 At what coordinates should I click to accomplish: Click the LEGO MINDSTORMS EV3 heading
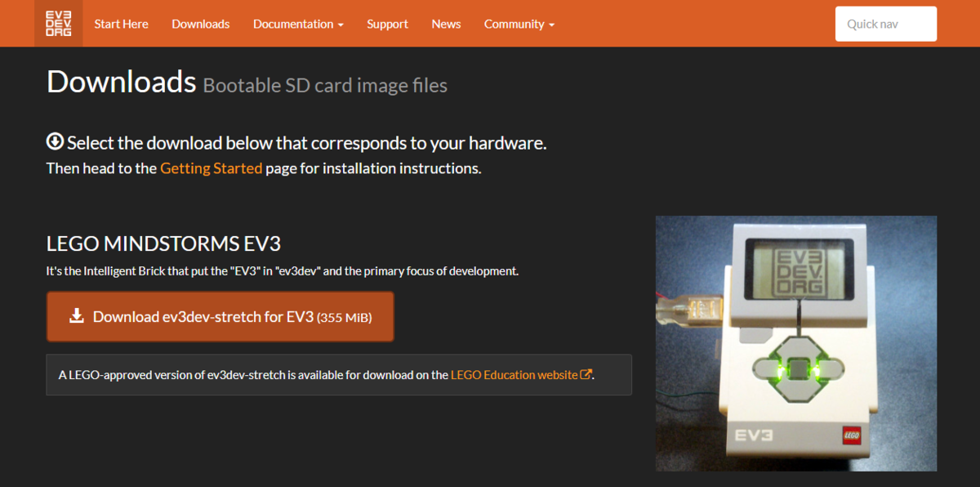pos(164,243)
